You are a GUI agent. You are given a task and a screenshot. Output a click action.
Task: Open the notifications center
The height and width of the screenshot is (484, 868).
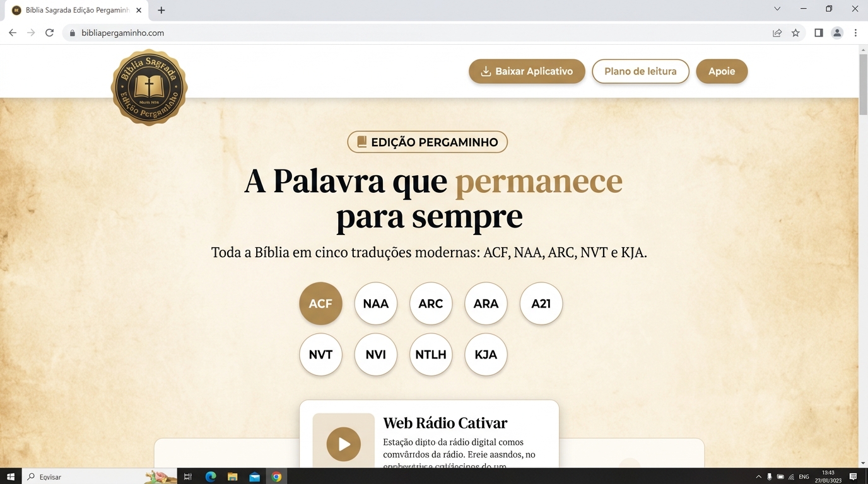click(853, 476)
